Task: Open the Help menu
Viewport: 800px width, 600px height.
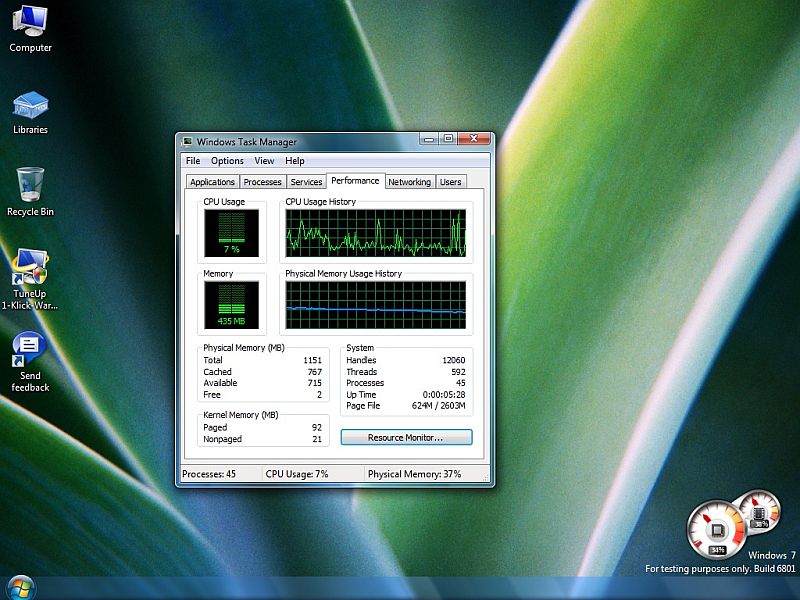Action: click(294, 161)
